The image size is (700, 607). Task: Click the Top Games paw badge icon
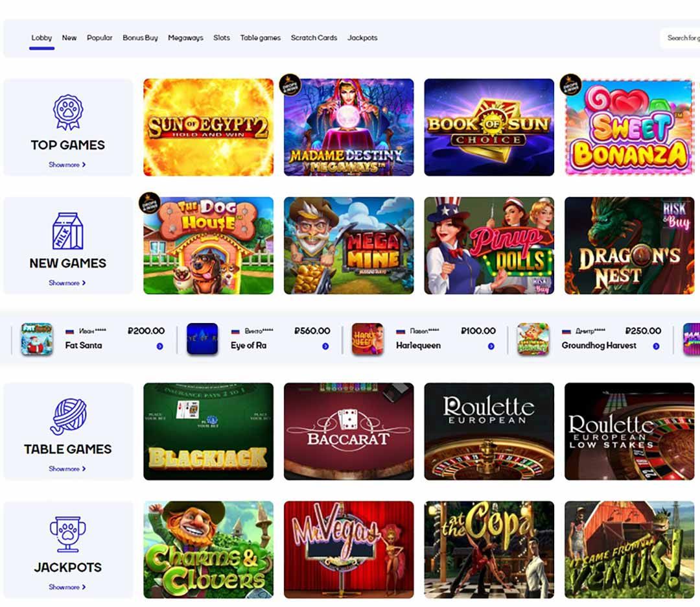(68, 112)
